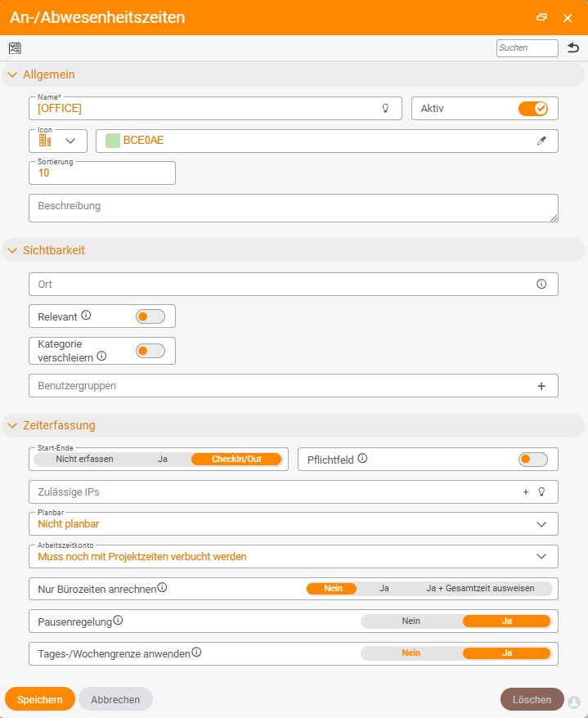Image resolution: width=588 pixels, height=718 pixels.
Task: Select 'Nein' for Pausenregelung
Action: point(411,621)
